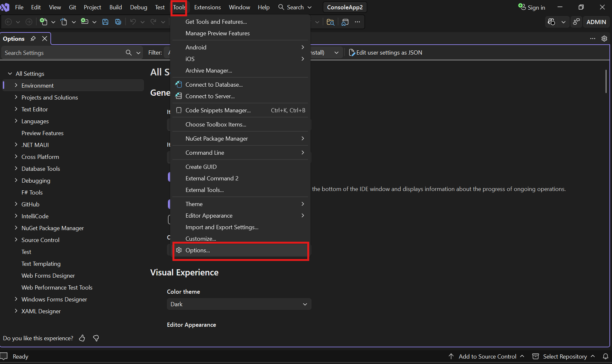Viewport: 612px width, 364px height.
Task: Collapse the All Settings tree node
Action: [10, 74]
